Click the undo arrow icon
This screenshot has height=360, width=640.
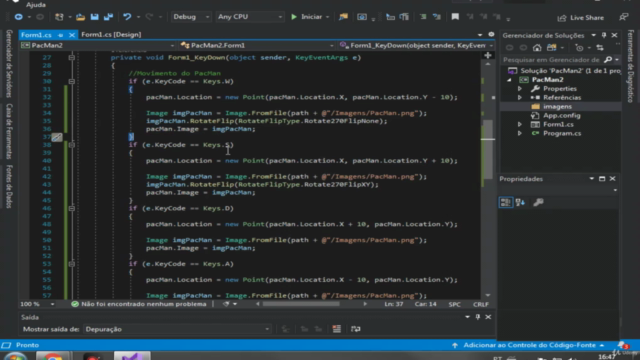pos(127,17)
